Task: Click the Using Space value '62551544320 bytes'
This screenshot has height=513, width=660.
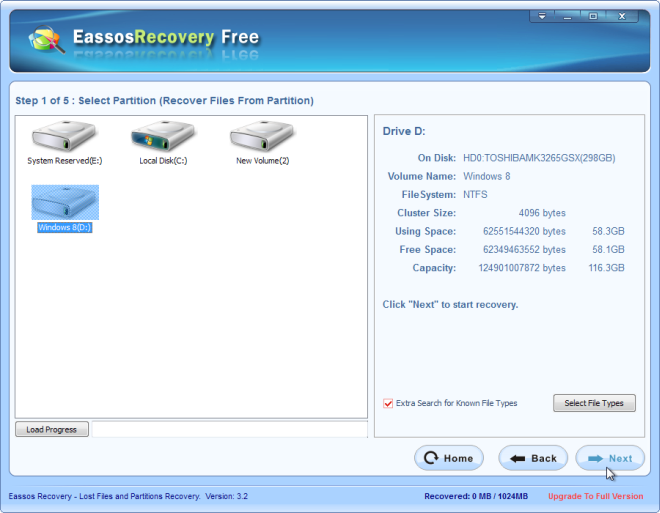Action: click(x=524, y=231)
